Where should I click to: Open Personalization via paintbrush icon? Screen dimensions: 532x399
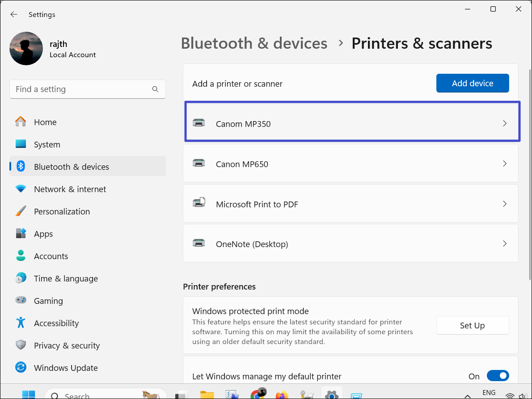click(21, 211)
